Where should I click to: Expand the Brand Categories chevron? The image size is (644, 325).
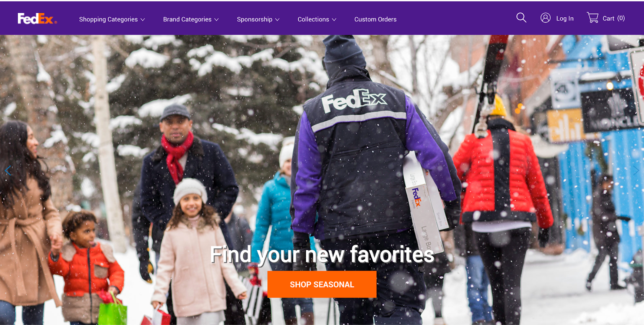click(216, 19)
